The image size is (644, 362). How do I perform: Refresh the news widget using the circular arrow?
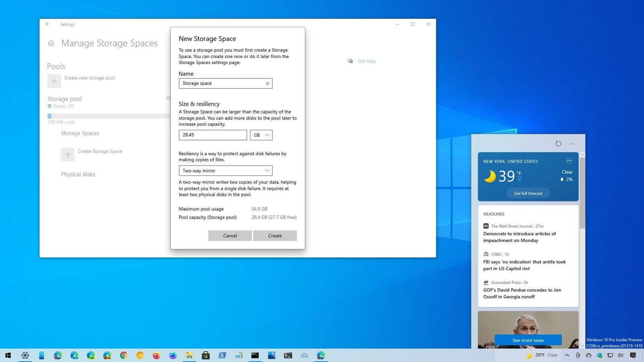tap(558, 143)
